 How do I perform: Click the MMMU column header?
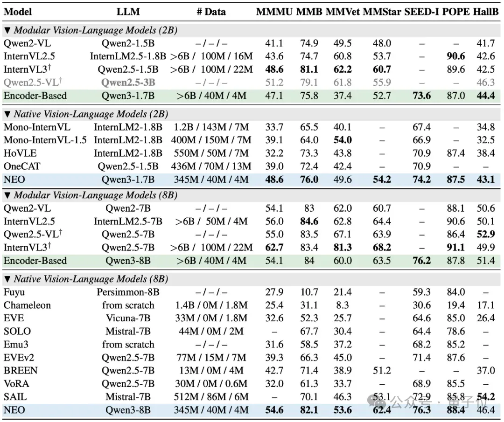274,12
